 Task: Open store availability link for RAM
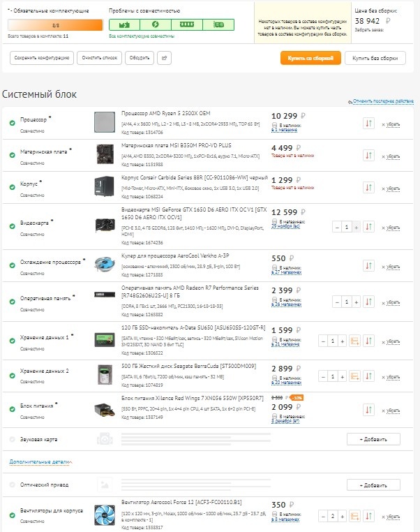tap(287, 304)
